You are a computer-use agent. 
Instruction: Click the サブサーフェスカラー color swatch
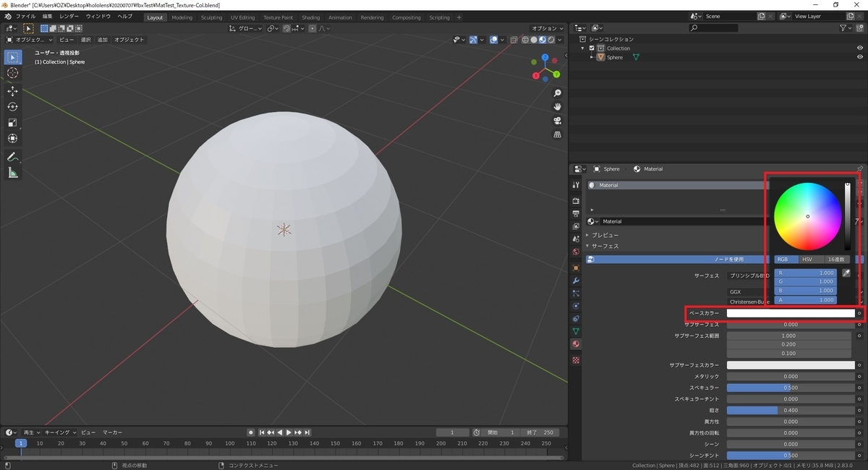click(791, 365)
